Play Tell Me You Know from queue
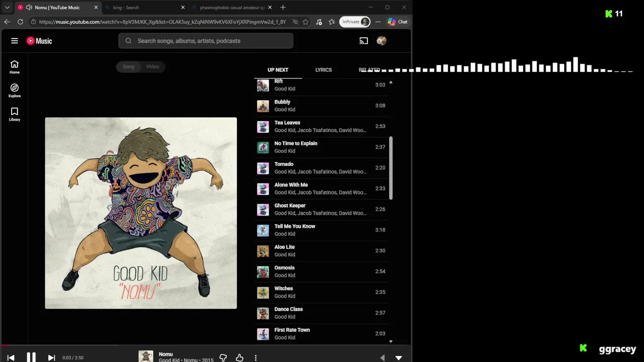 [321, 230]
